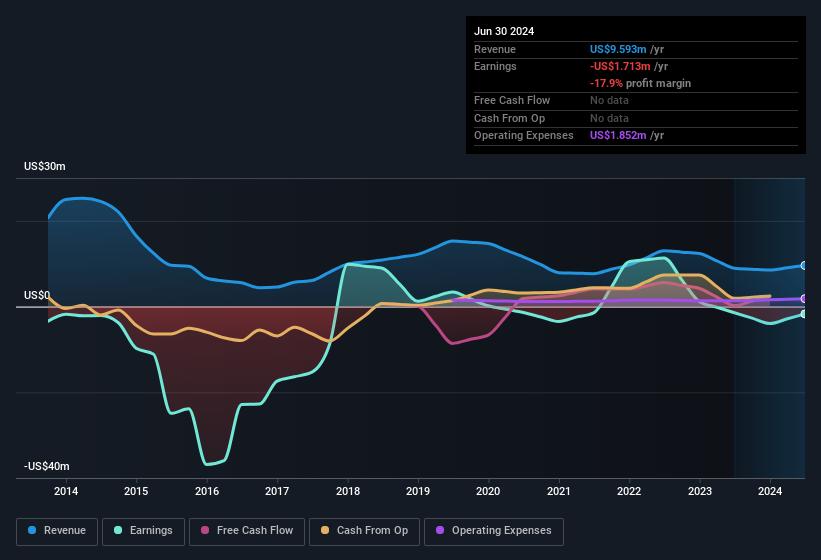Click the 2014 x-axis label
Screen dimensions: 821x560
66,491
